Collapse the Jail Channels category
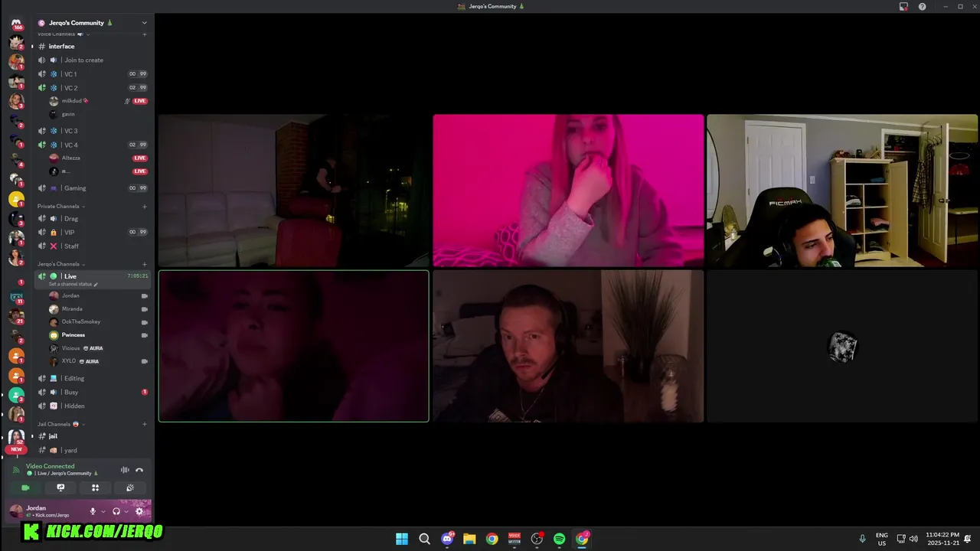 click(x=60, y=424)
